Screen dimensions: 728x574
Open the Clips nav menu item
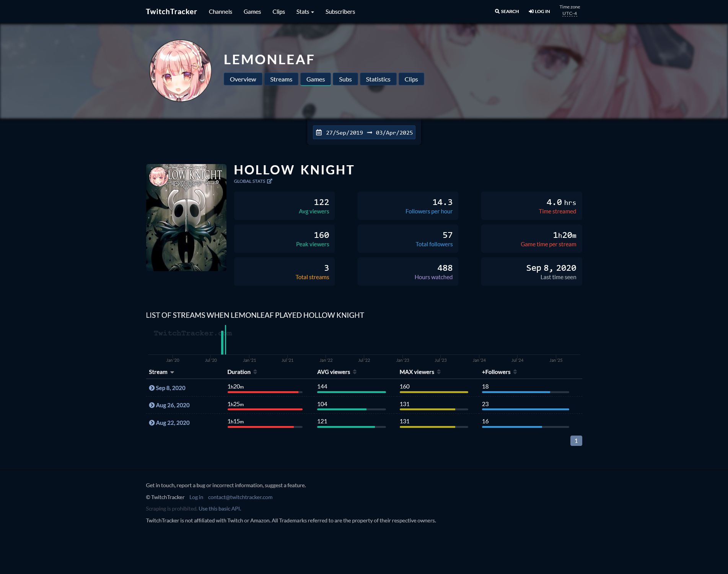pyautogui.click(x=278, y=12)
